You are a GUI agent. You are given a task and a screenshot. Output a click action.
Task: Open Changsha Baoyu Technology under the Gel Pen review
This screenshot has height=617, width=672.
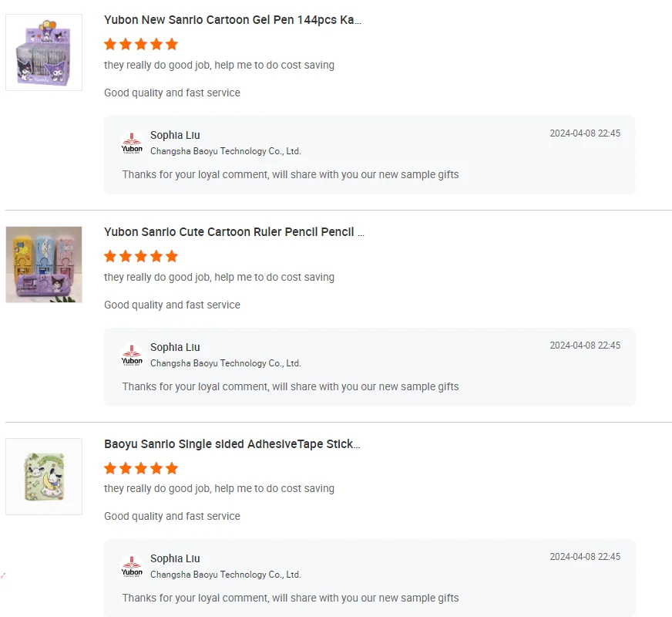tap(225, 151)
